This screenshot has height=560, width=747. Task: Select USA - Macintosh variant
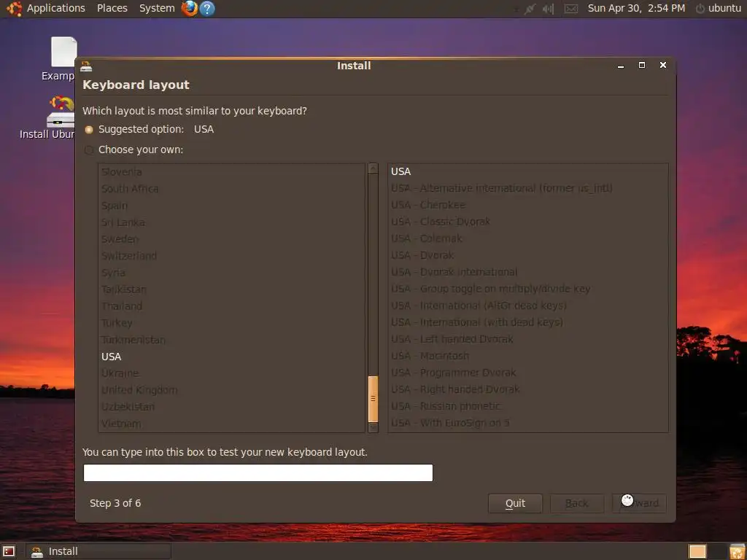tap(528, 356)
